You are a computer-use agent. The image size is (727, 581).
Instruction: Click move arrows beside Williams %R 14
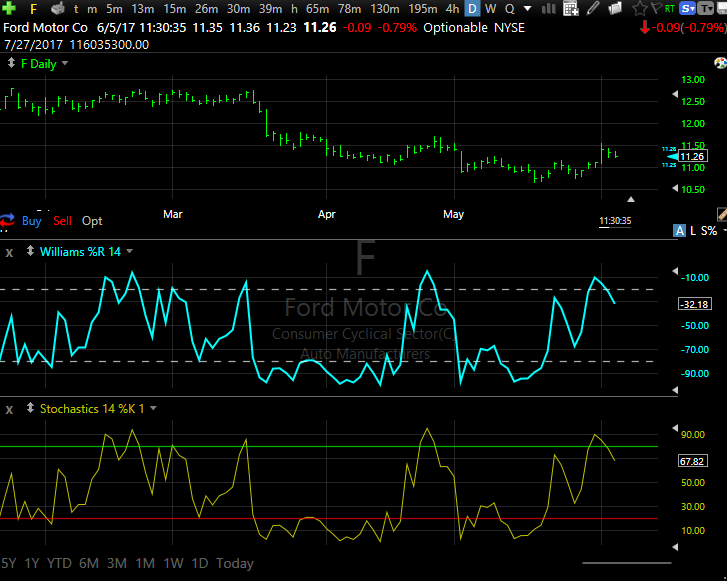tap(30, 251)
